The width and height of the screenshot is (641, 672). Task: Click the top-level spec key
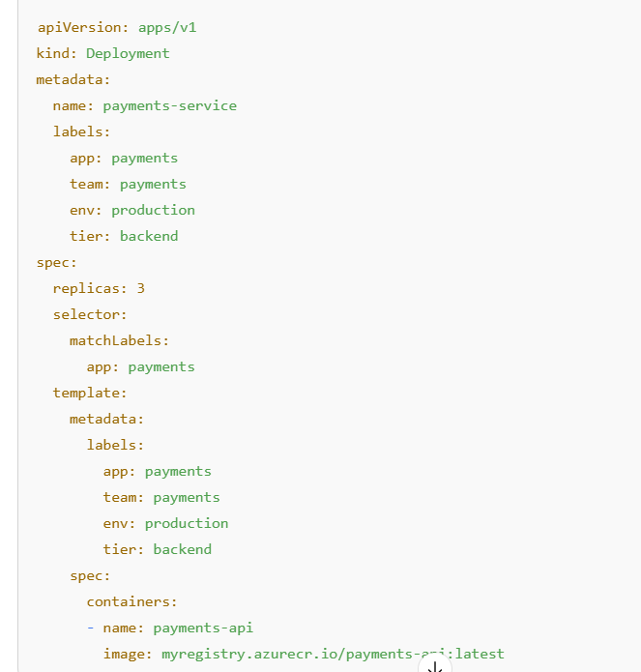56,263
